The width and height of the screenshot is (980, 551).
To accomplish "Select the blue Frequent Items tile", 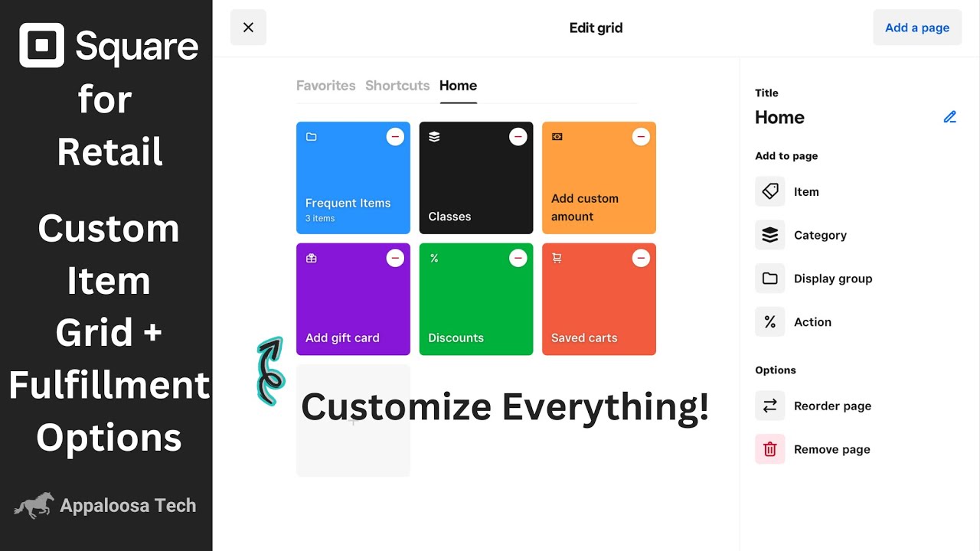I will [x=353, y=178].
